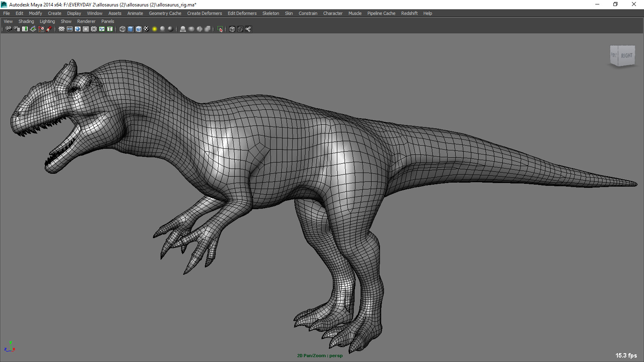
Task: Toggle Wireframe on Shaded icon
Action: pos(138,29)
